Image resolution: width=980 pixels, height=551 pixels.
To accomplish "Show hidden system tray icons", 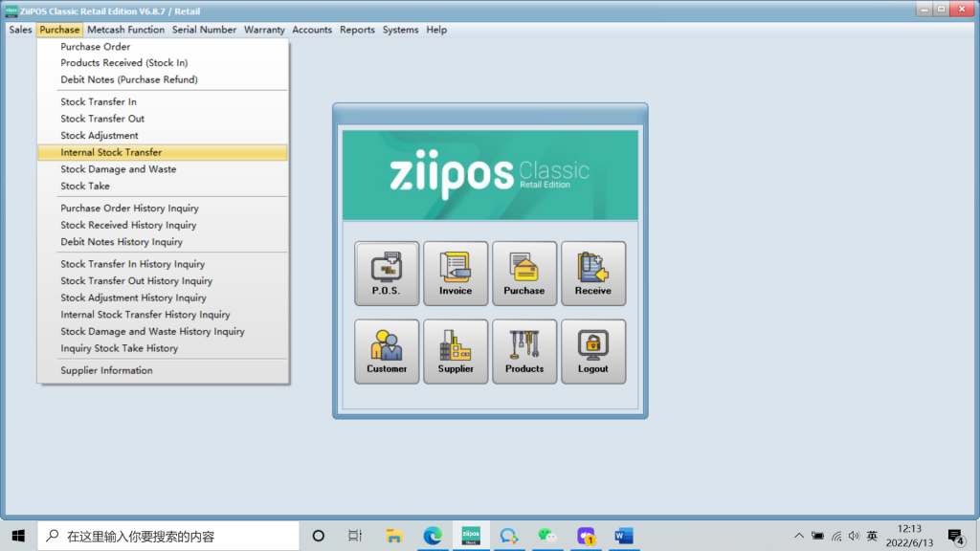I will [x=799, y=536].
